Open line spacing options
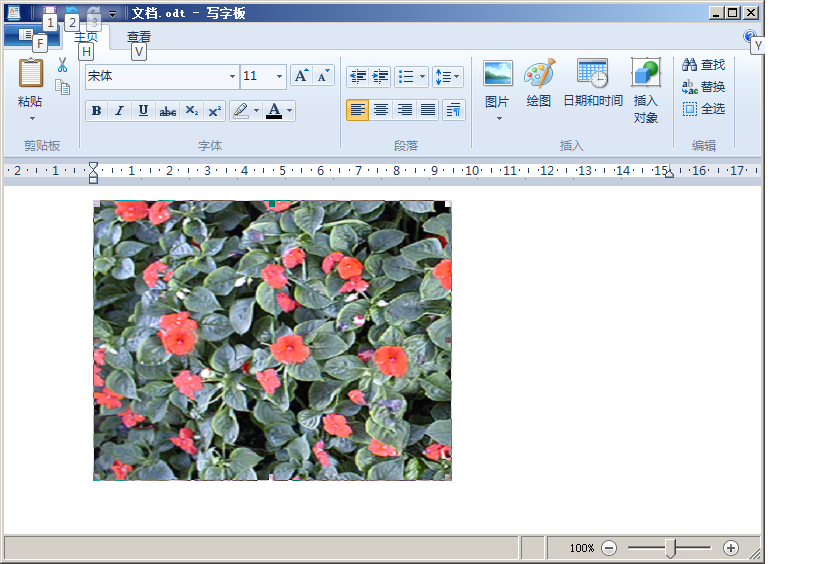819x564 pixels. coord(447,77)
